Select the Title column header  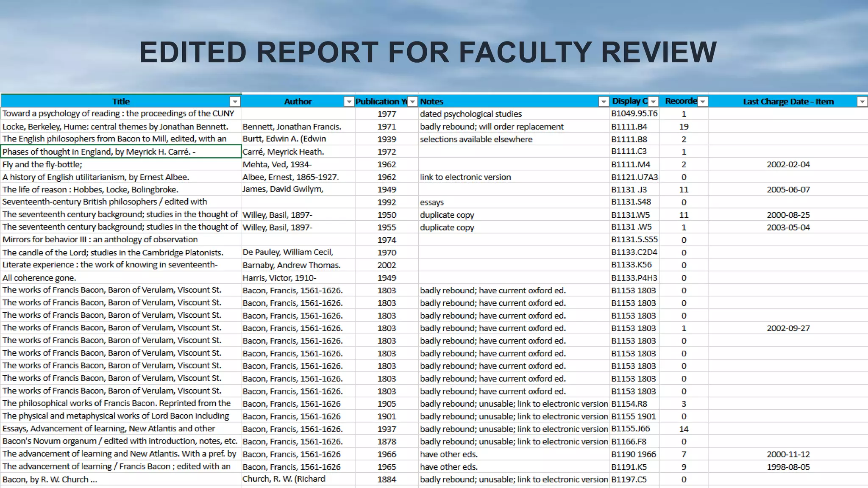[x=121, y=101]
